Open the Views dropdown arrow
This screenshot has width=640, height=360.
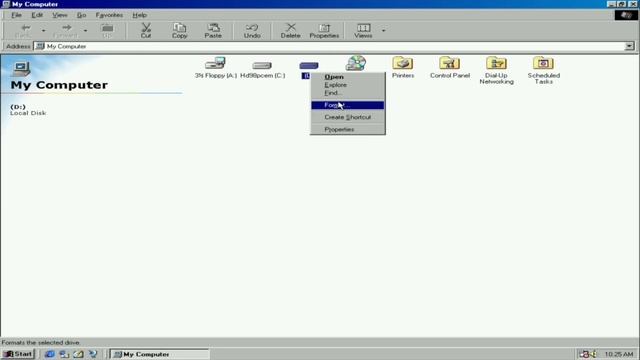pos(383,30)
